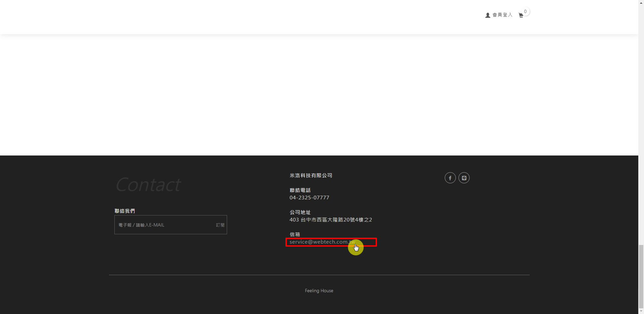Screen dimensions: 644x314
Task: Click the scrollbar up arrow
Action: [x=641, y=2]
